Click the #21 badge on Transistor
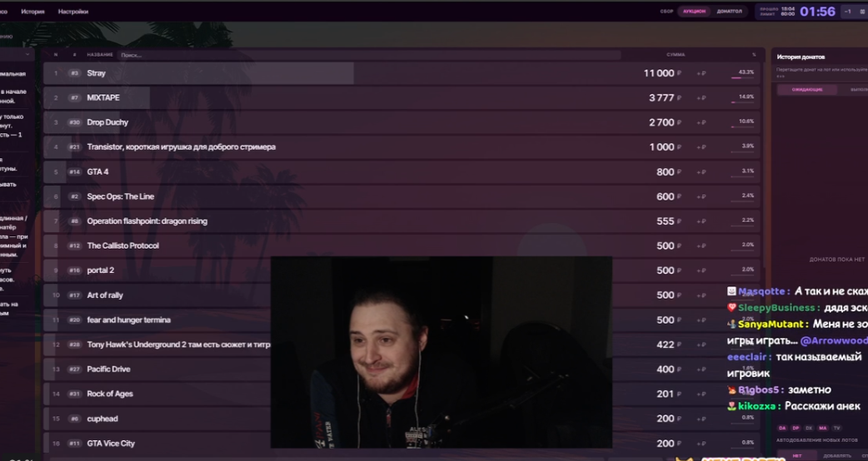Viewport: 868px width, 461px height. pyautogui.click(x=74, y=147)
